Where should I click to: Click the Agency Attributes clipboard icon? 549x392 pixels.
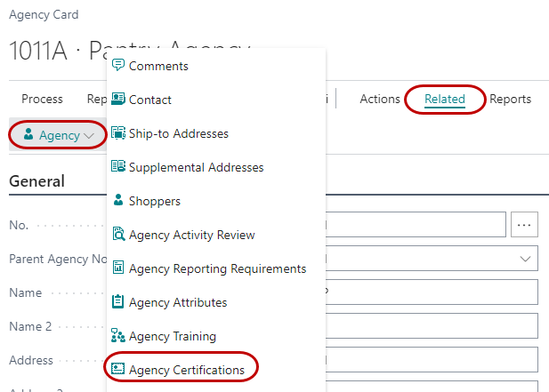[117, 302]
